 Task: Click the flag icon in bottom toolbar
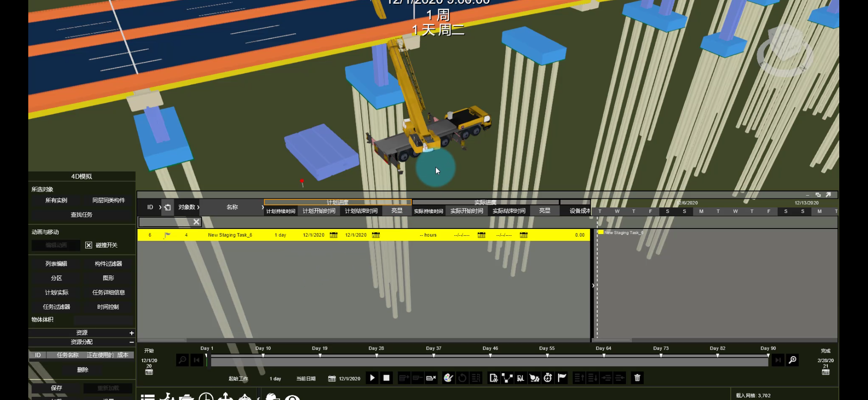[562, 378]
